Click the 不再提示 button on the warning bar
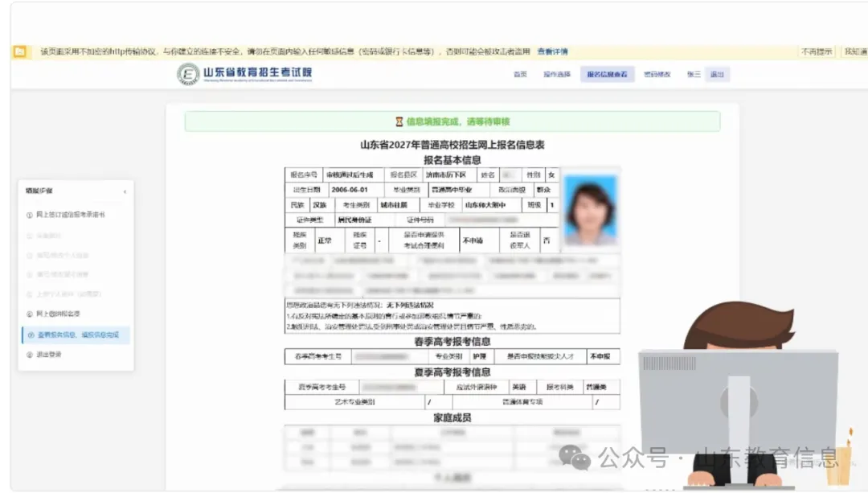This screenshot has height=493, width=868. [x=817, y=51]
